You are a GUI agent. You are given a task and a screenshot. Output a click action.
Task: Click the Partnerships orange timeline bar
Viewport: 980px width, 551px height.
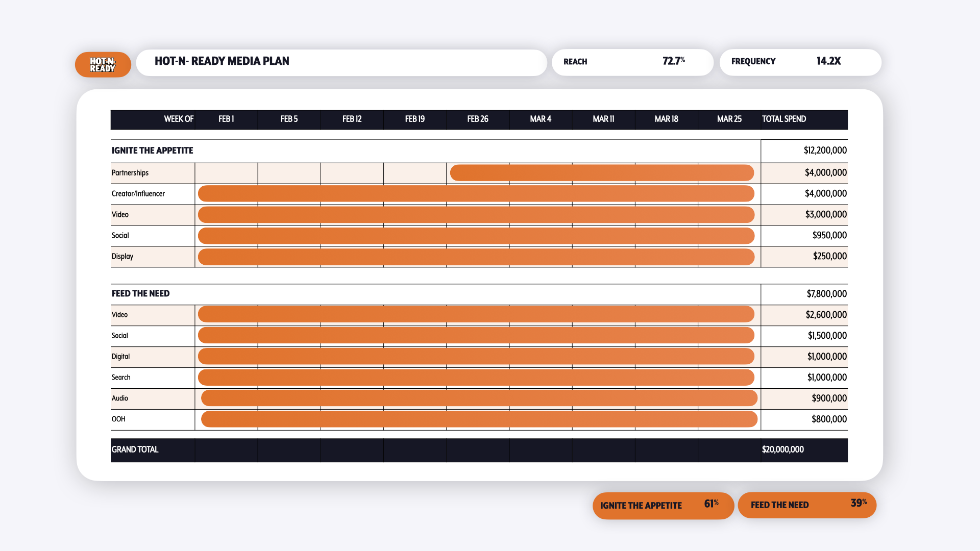click(602, 173)
